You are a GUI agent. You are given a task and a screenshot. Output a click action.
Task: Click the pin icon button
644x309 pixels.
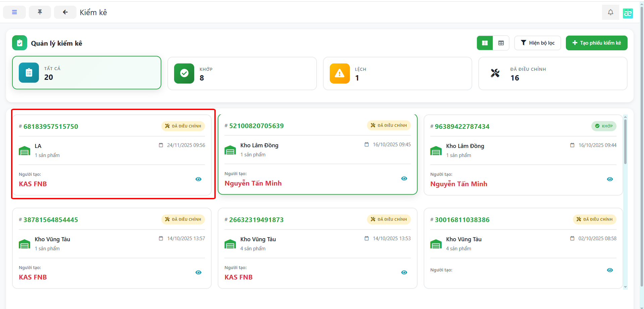click(40, 12)
